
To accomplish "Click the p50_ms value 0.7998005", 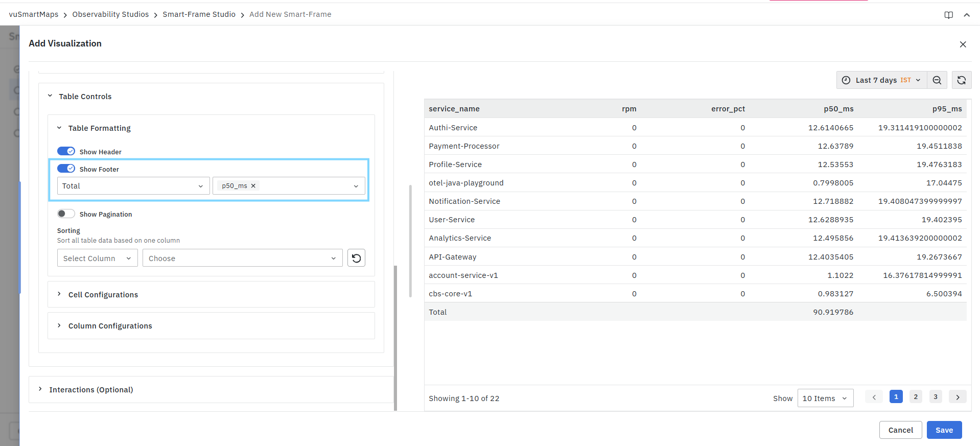I will [833, 183].
